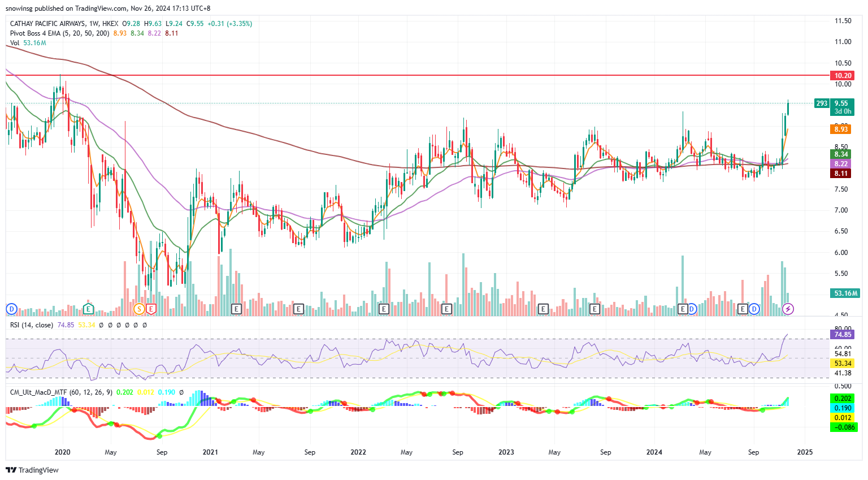Click the C9.55 close value in the legend

coord(195,24)
